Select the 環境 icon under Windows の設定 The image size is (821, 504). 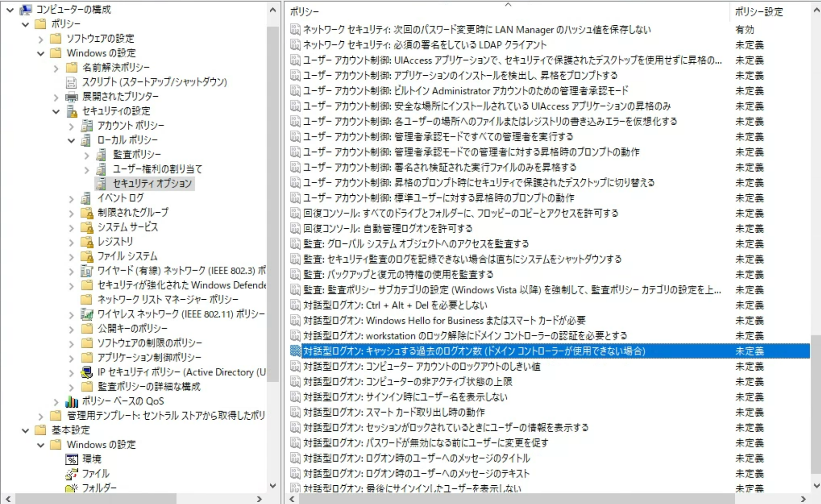click(71, 459)
